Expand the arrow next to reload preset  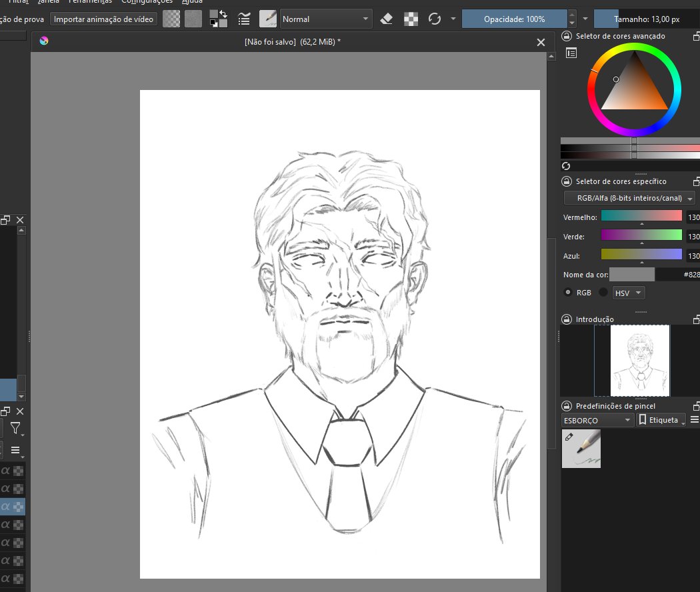pyautogui.click(x=453, y=19)
